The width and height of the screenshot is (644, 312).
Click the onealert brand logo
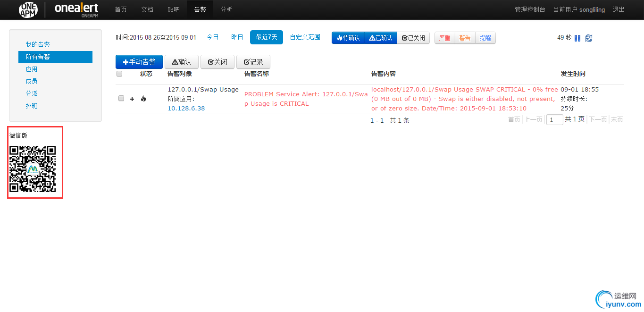pyautogui.click(x=76, y=9)
